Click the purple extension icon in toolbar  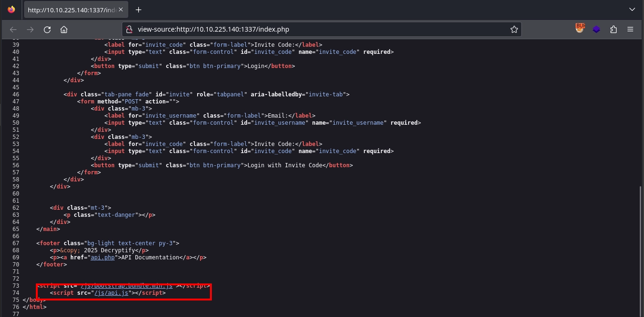pyautogui.click(x=596, y=29)
